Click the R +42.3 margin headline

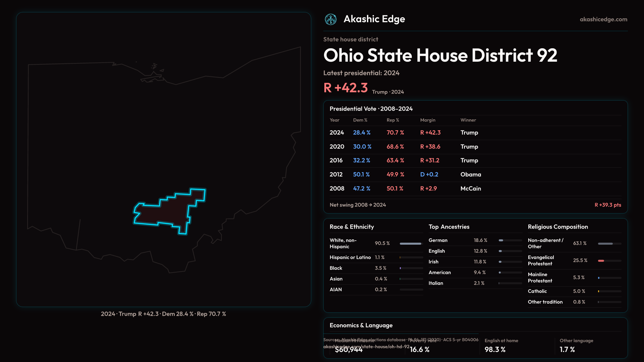coord(345,88)
